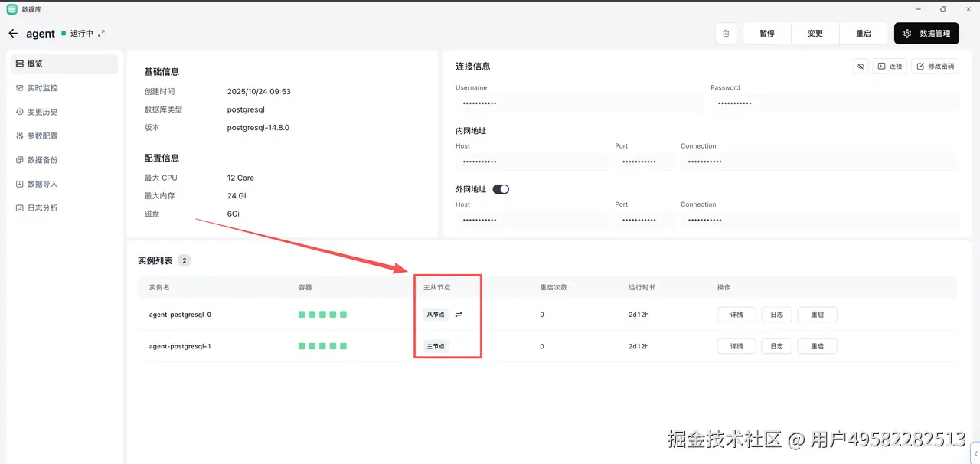Click the 12 Core CPU value

point(240,178)
